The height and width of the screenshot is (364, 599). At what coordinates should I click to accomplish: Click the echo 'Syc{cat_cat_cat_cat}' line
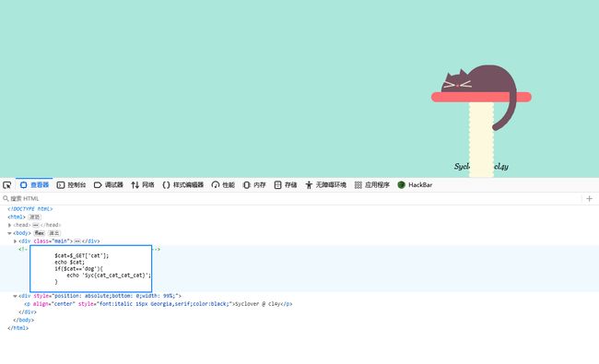[109, 275]
